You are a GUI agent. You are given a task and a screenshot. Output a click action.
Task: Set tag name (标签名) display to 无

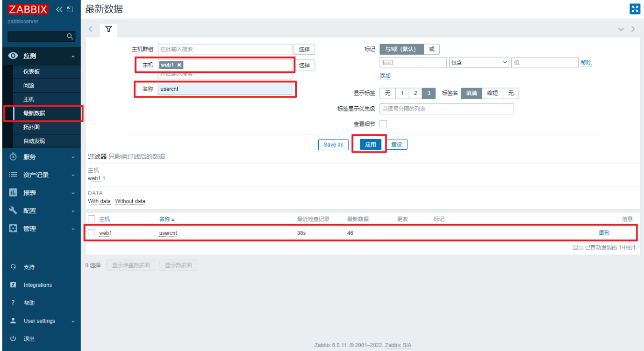coord(511,93)
